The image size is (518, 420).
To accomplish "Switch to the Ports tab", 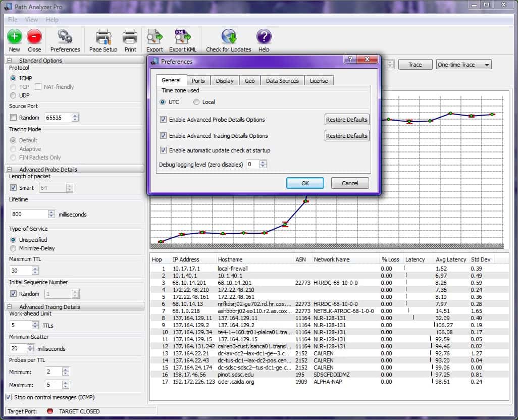I will pyautogui.click(x=198, y=81).
